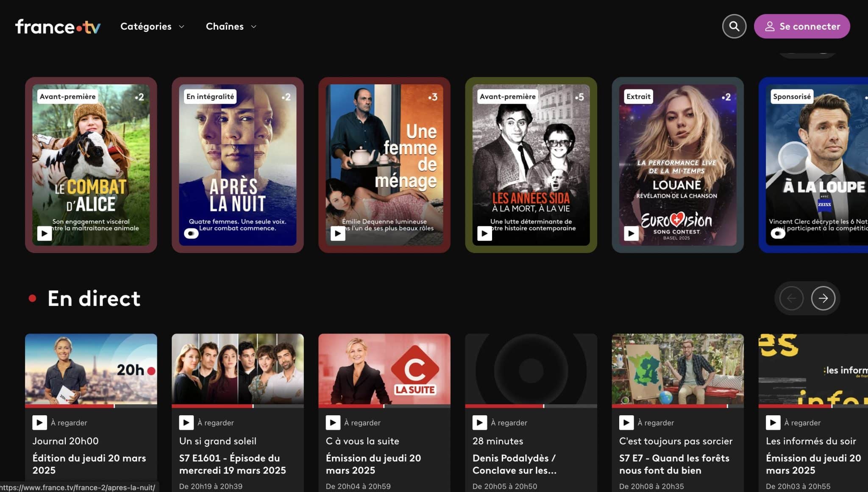The image size is (868, 492).
Task: Open Une femme de ménage poster
Action: click(384, 165)
